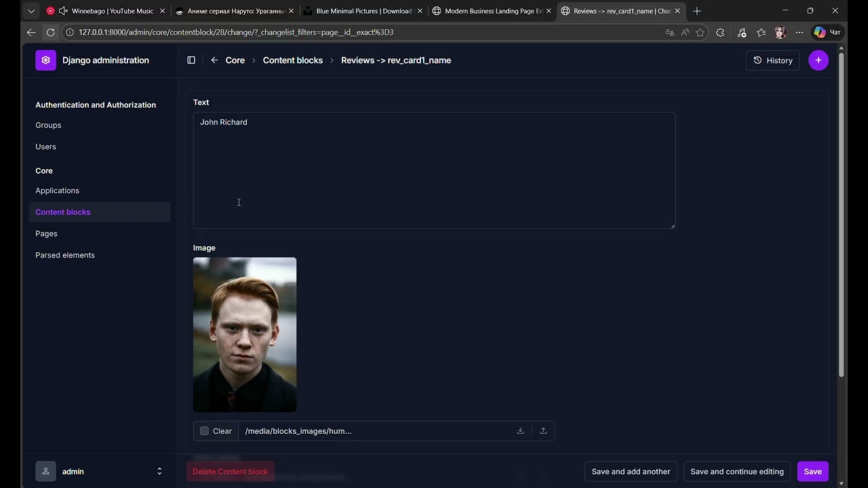Open Applications in the sidebar
This screenshot has height=488, width=868.
tap(57, 191)
